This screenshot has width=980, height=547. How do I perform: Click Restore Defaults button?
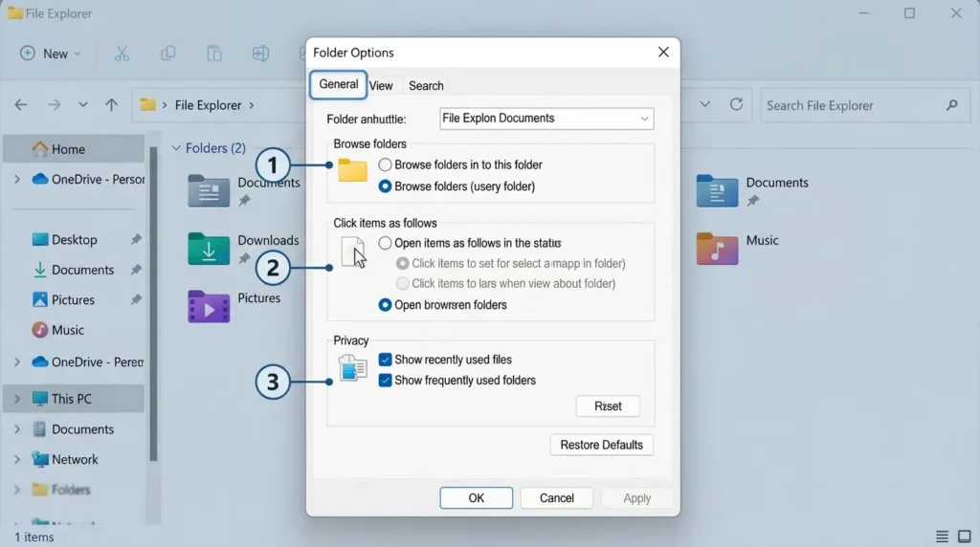click(602, 446)
